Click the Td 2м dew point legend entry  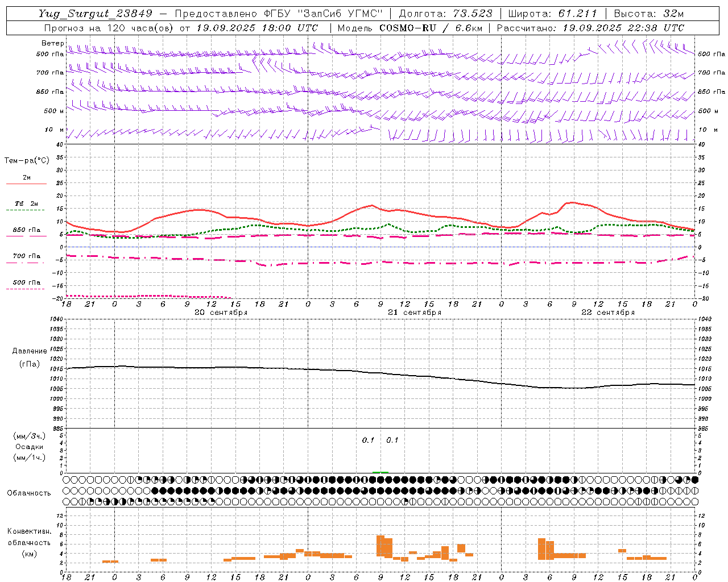pyautogui.click(x=26, y=203)
